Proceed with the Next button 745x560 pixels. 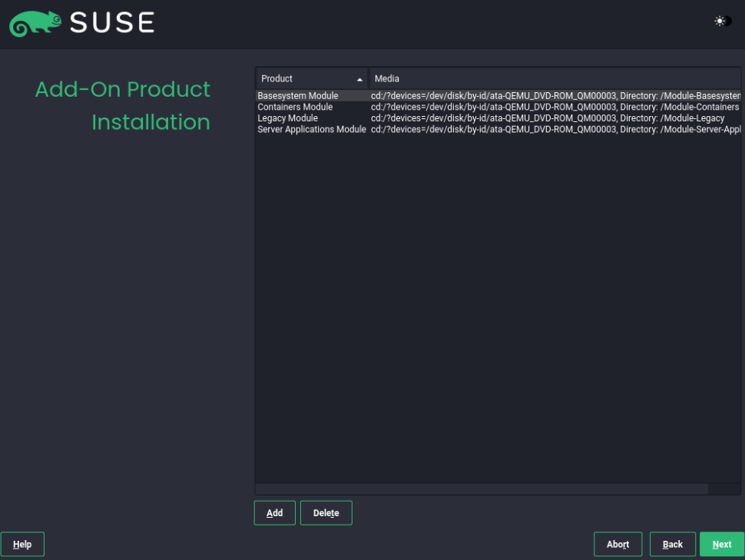tap(722, 545)
